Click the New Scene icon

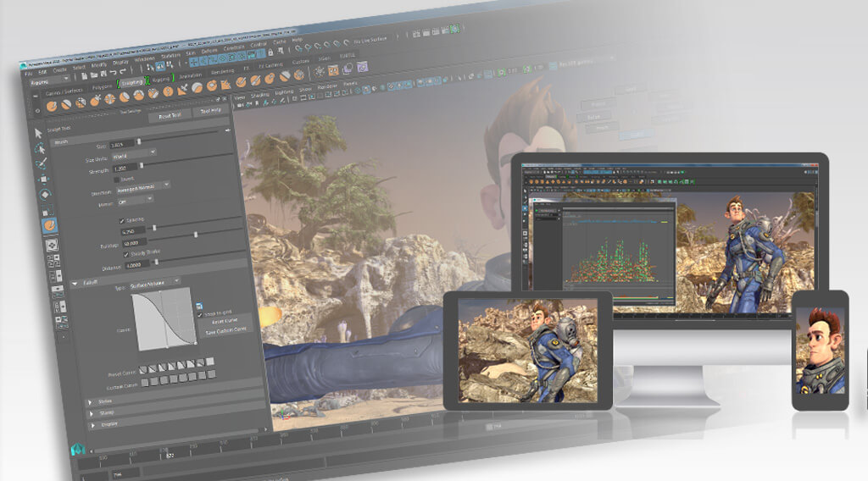click(x=84, y=76)
